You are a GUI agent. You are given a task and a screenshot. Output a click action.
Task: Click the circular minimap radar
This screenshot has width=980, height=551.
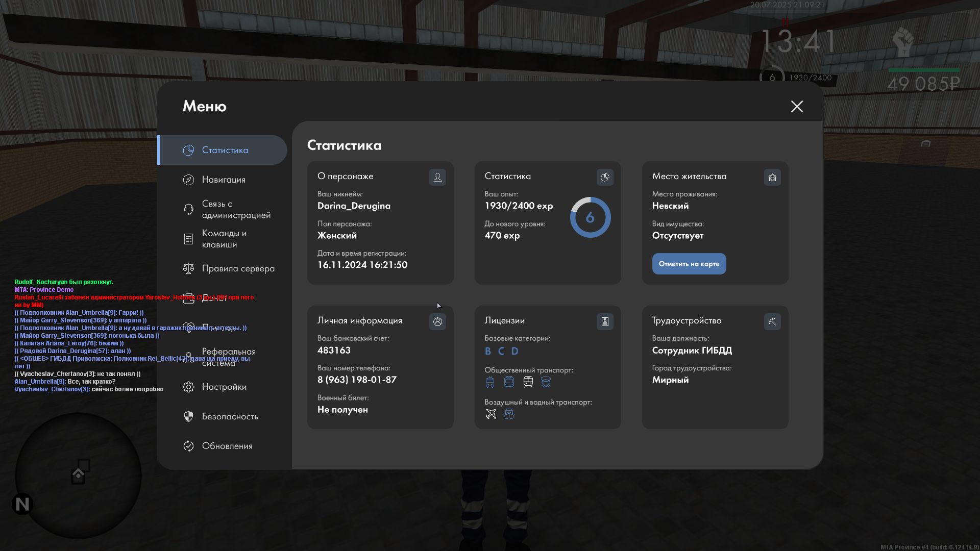[x=78, y=475]
